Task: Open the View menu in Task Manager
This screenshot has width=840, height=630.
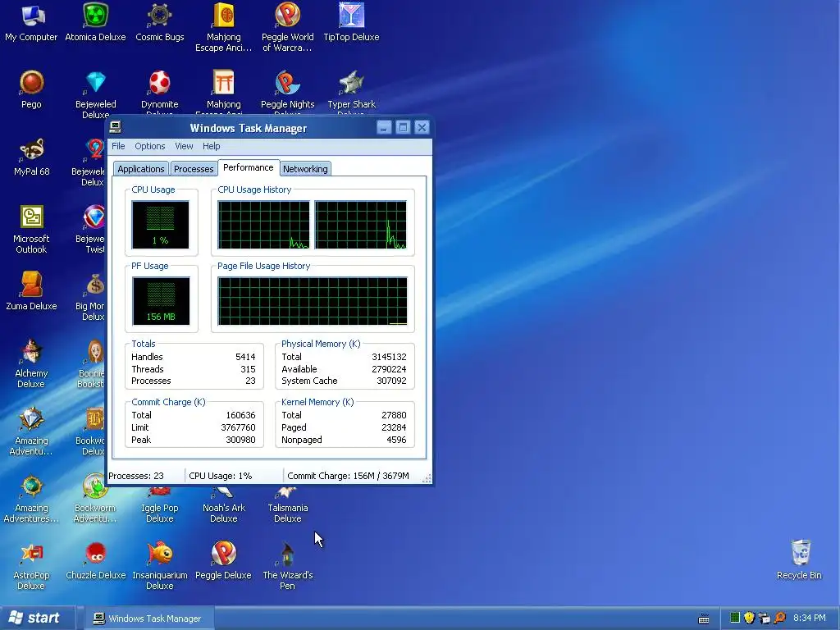Action: [x=184, y=146]
